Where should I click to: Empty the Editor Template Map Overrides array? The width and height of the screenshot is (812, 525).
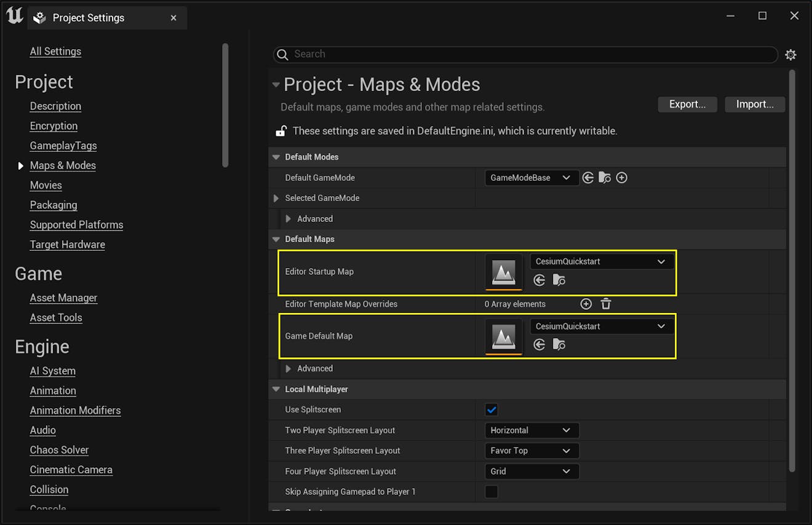pyautogui.click(x=606, y=303)
